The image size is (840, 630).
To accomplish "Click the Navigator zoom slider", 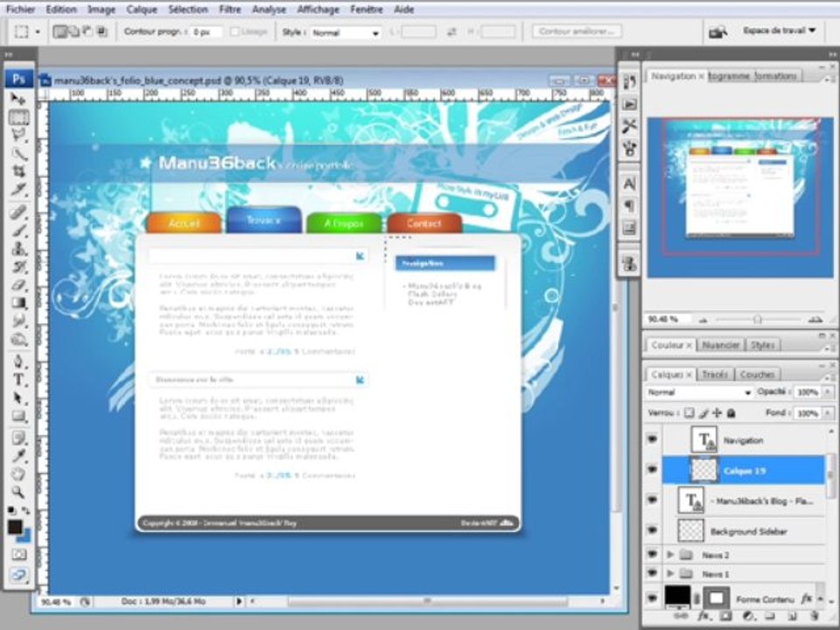I will [758, 319].
